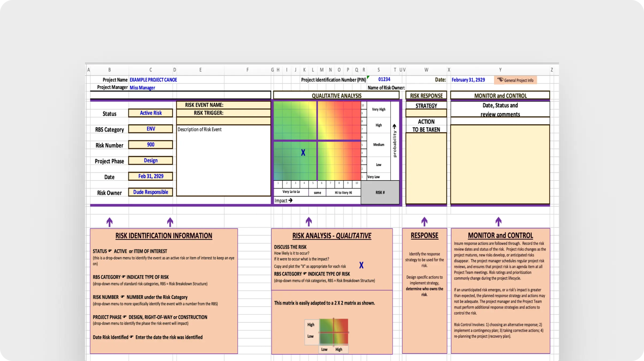This screenshot has width=644, height=361.
Task: Click the yellow box under ACTION TO BE TAKEN
Action: tap(426, 168)
